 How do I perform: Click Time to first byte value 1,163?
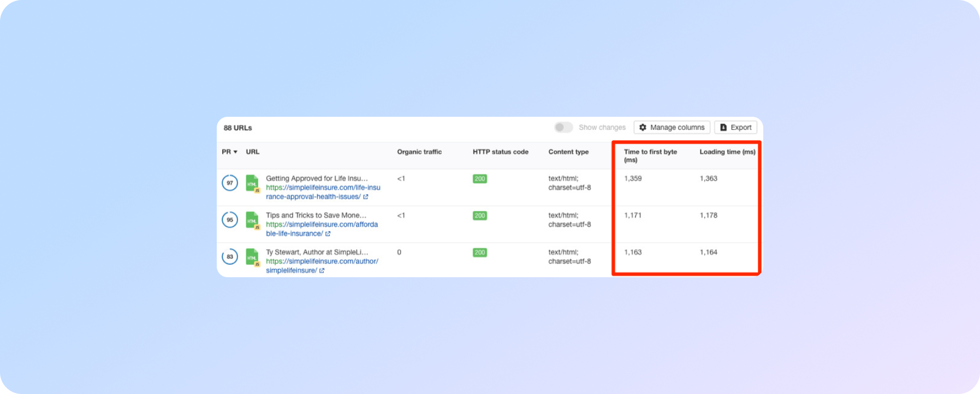[633, 252]
